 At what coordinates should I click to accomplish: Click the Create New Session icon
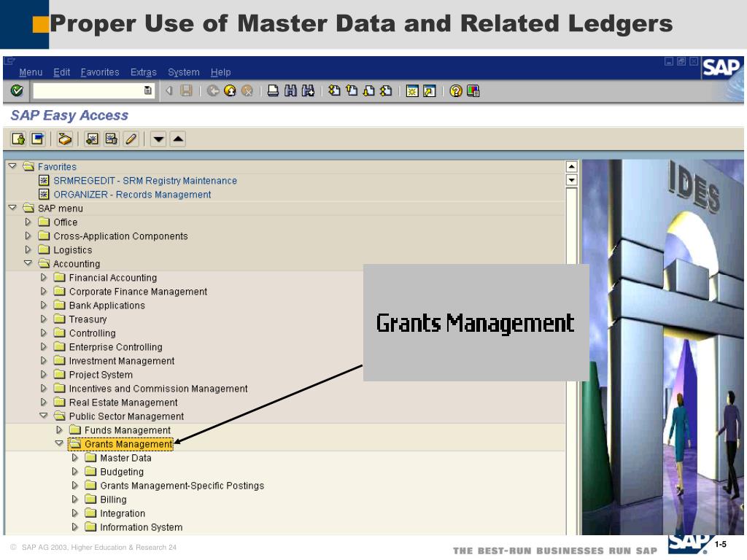coord(412,91)
